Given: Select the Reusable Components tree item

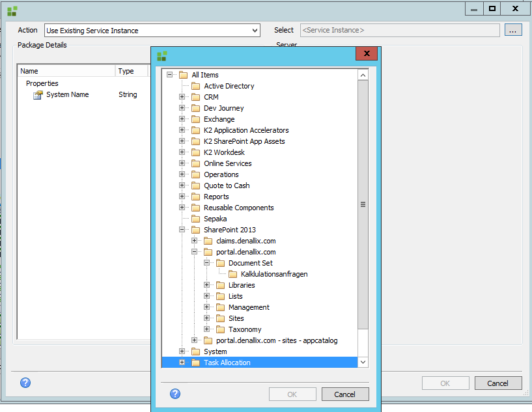Looking at the screenshot, I should [238, 208].
